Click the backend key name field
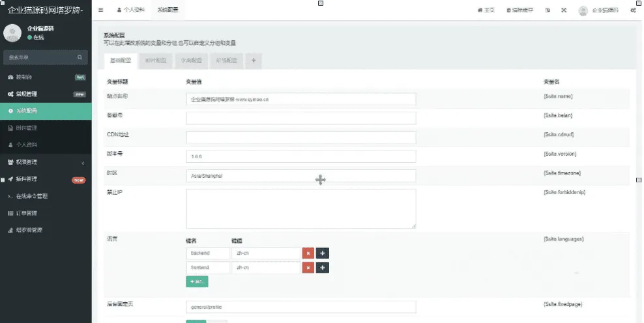Viewport: 644px width, 323px height. point(208,253)
